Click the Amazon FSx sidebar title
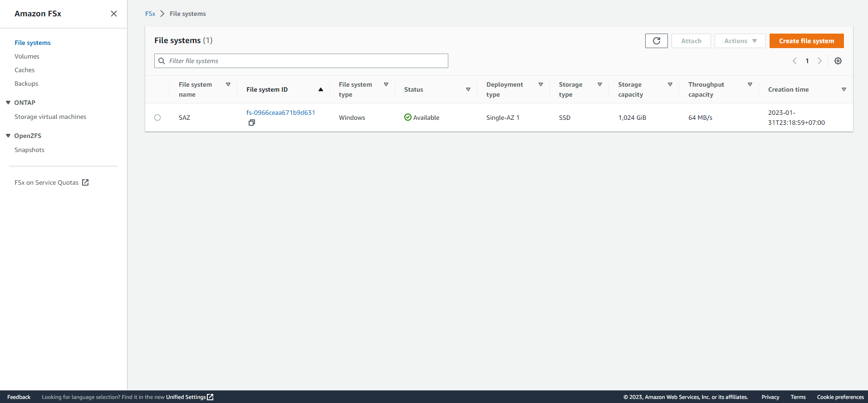 (x=38, y=14)
